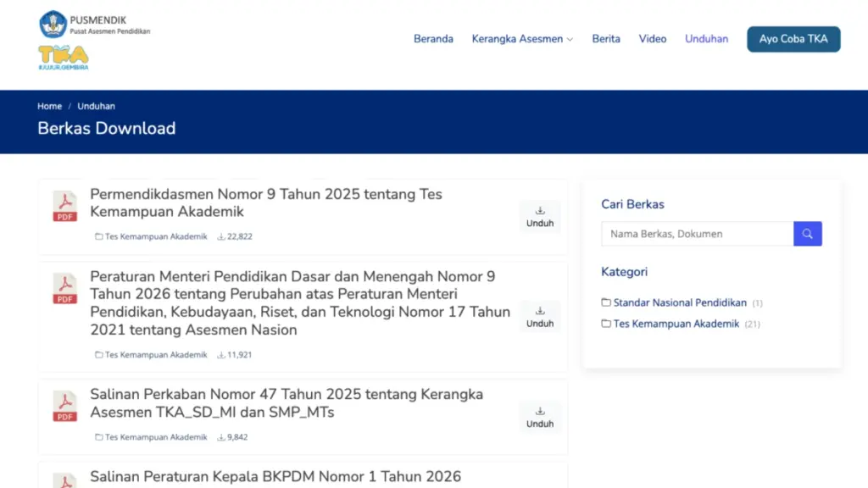Filter by Tes Kemampuan Akademik in Kategori
The image size is (868, 488).
tap(676, 324)
